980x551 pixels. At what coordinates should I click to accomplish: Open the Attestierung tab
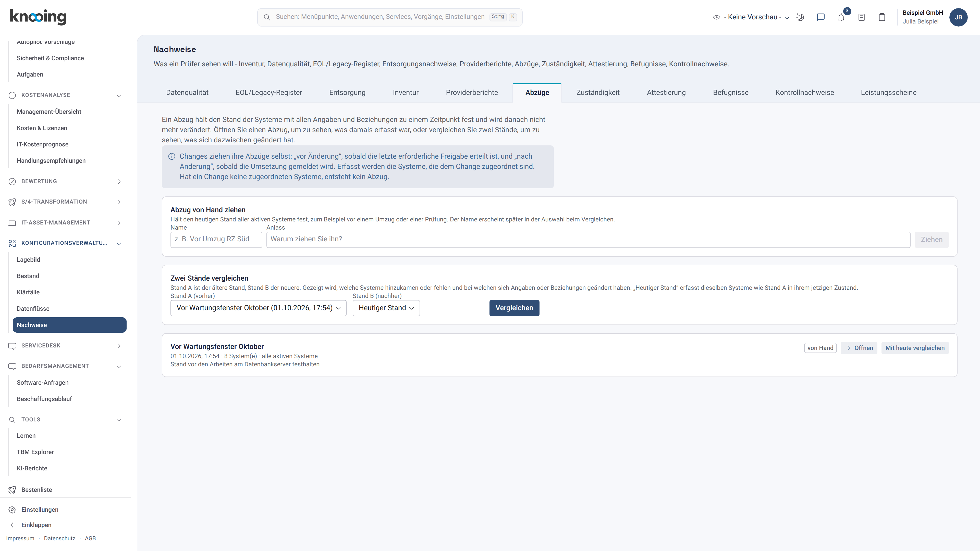666,92
